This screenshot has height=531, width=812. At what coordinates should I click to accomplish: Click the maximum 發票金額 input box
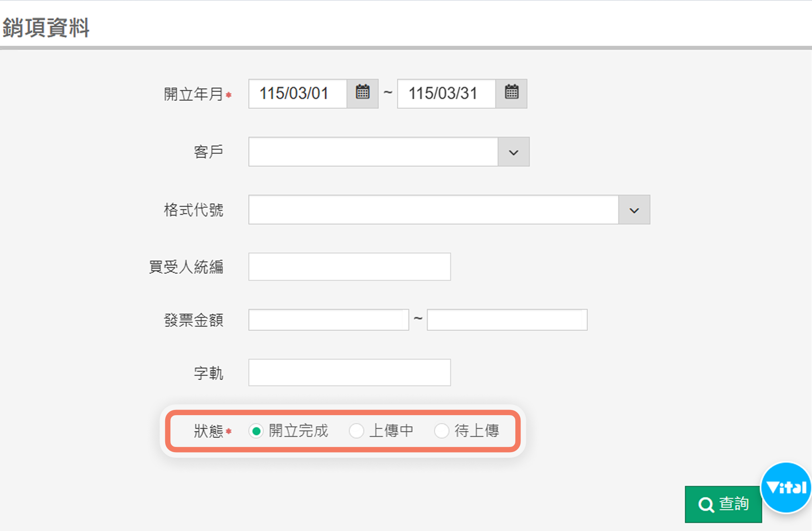(507, 320)
